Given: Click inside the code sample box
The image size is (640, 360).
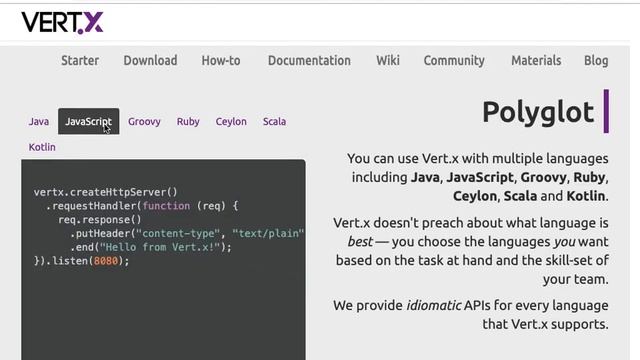Looking at the screenshot, I should [x=163, y=260].
